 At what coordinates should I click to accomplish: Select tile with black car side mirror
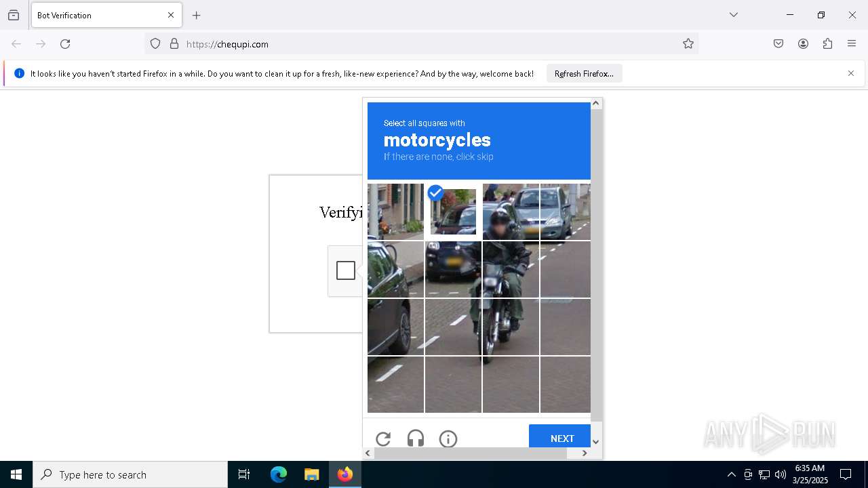click(395, 269)
